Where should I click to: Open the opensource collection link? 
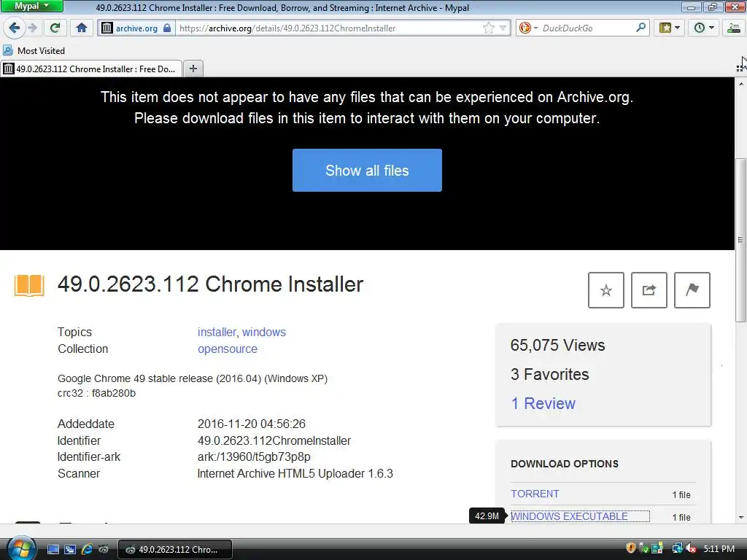pyautogui.click(x=228, y=349)
